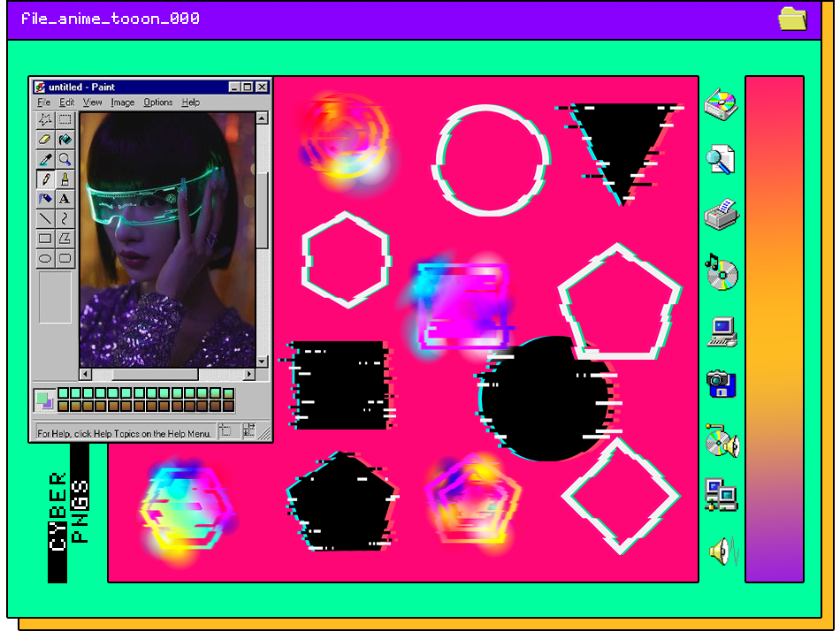Viewport: 840px width, 639px height.
Task: Select the large black glitch circle
Action: click(548, 399)
